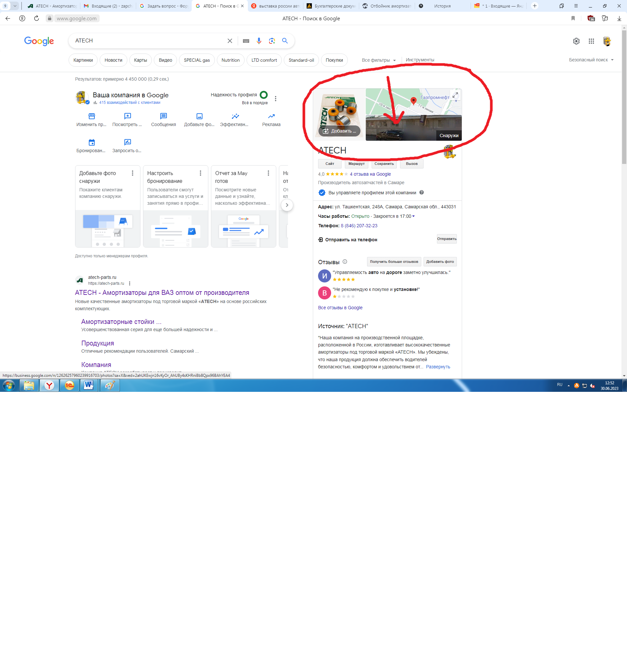This screenshot has height=672, width=627.
Task: Open the 'Сообщения' messages icon
Action: 163,116
